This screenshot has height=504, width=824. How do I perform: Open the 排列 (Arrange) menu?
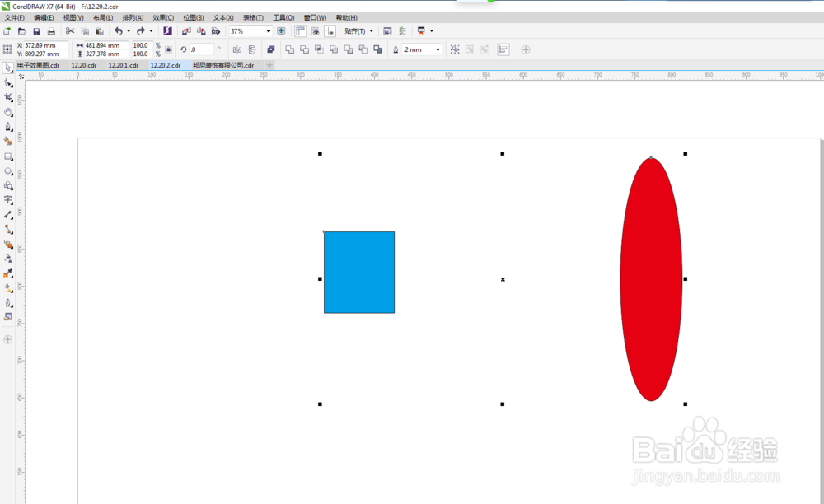click(133, 18)
